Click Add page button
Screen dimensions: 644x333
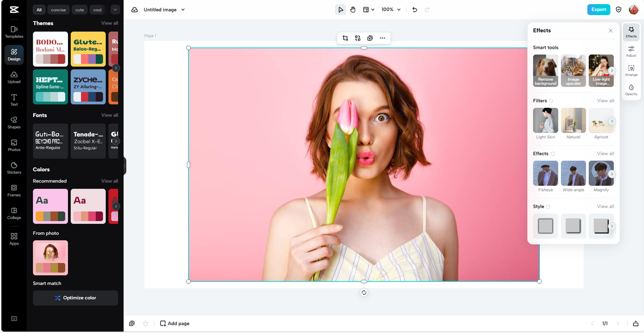coord(175,323)
